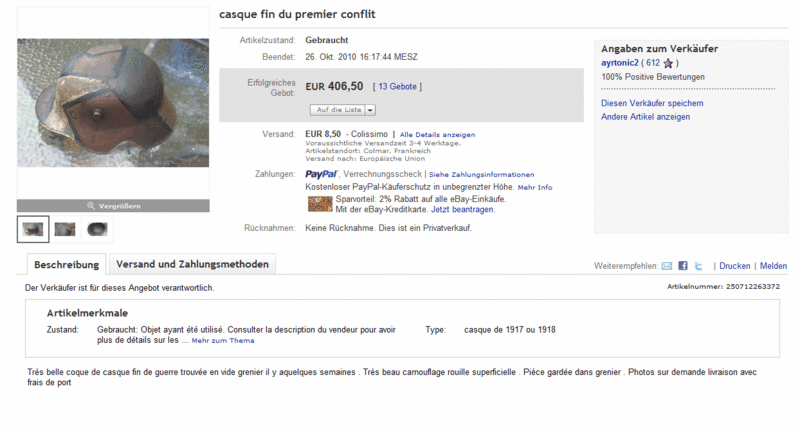Viewport: 800px width, 429px height.
Task: Click the eBay credit card image
Action: pos(320,204)
